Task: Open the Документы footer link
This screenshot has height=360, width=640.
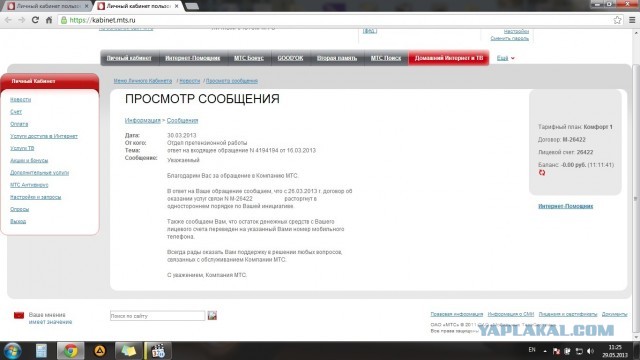Action: tap(614, 314)
